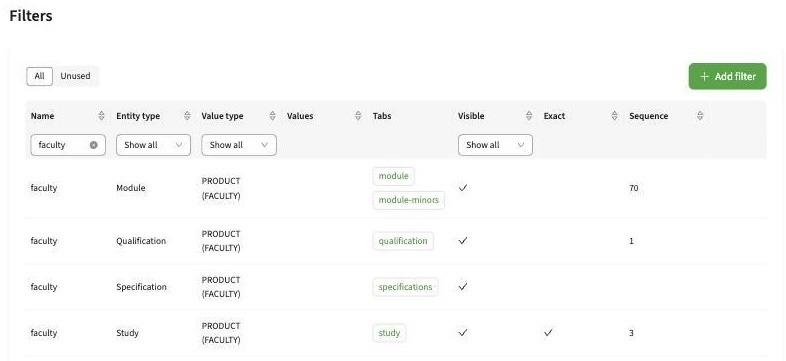
Task: Click the 'module' tab tag
Action: point(394,176)
